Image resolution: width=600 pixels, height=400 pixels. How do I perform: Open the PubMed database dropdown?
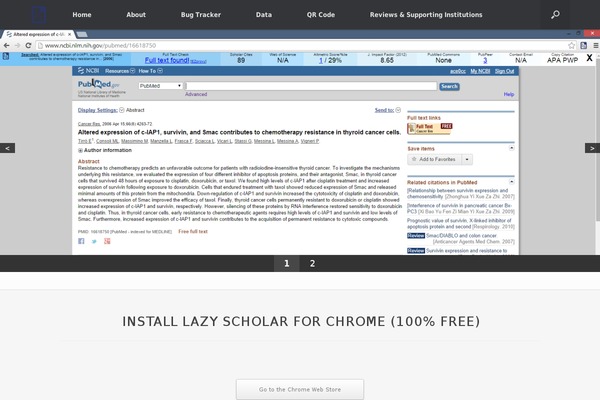tap(160, 86)
